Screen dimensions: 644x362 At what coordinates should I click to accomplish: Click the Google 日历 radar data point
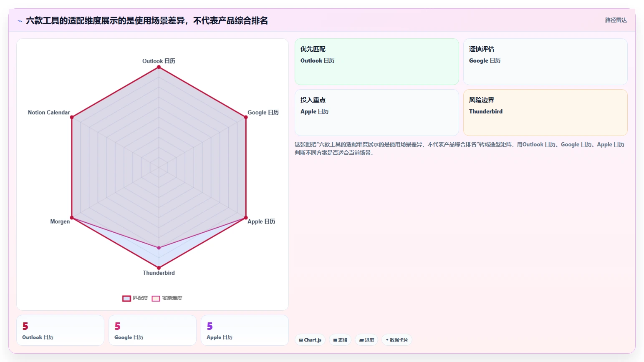coord(246,117)
